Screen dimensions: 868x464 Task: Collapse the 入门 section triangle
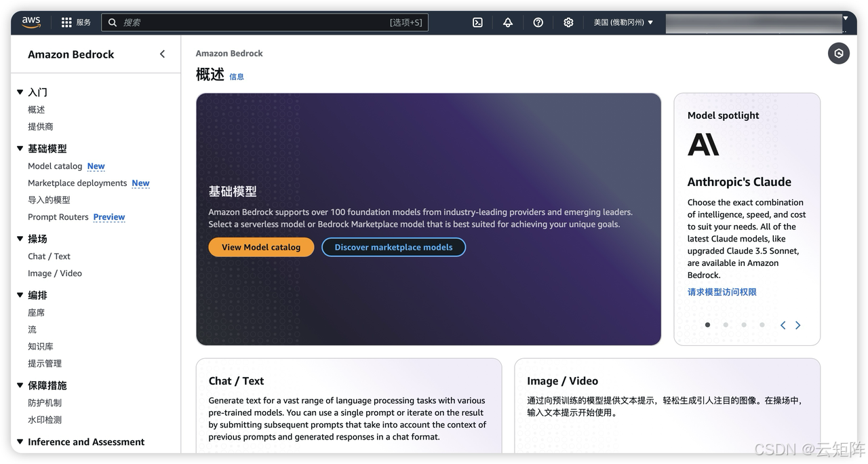click(20, 92)
